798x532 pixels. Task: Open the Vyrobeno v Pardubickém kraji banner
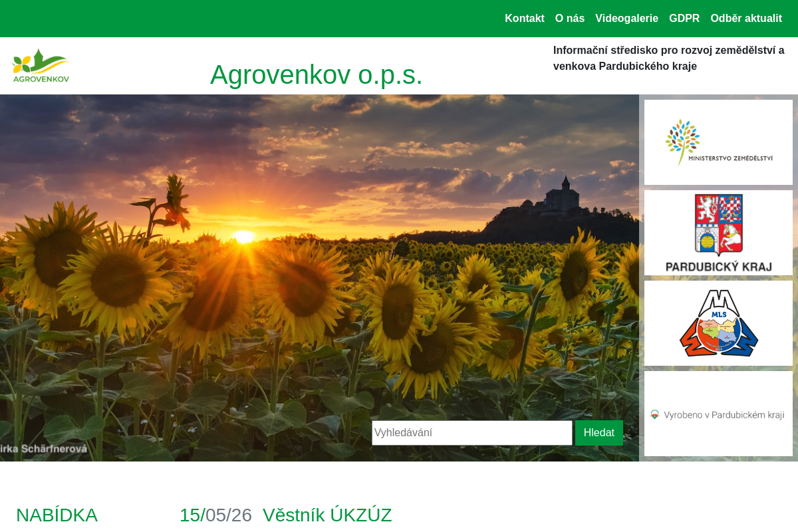click(718, 414)
